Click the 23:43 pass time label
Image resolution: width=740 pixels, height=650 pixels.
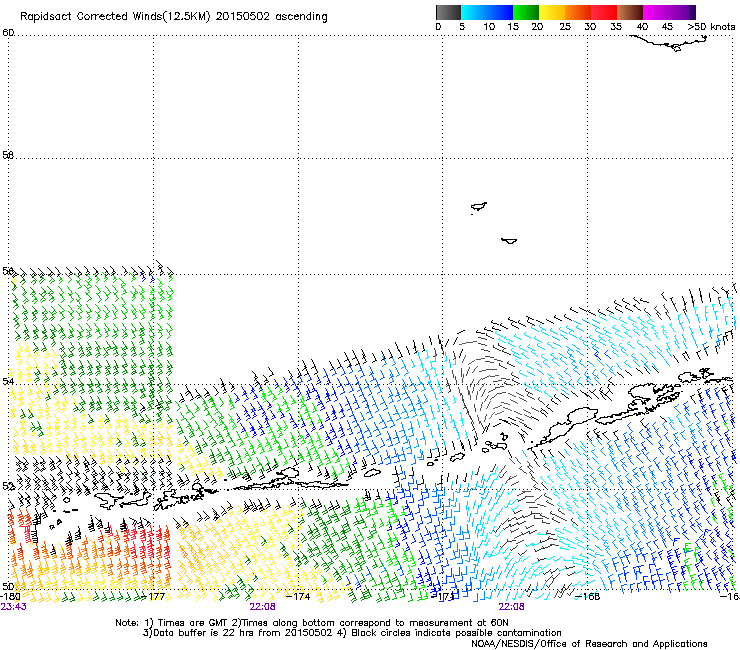(x=14, y=607)
